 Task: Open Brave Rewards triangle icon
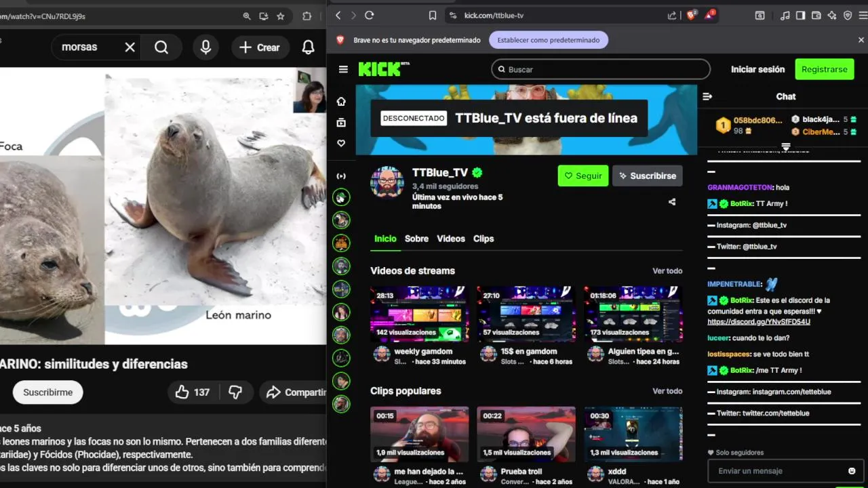click(710, 15)
